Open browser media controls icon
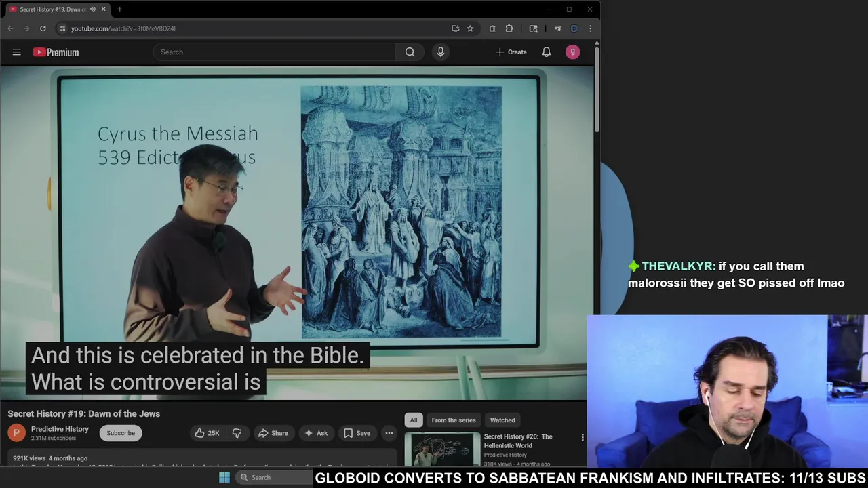Screen dimensions: 868x488 [x=557, y=28]
